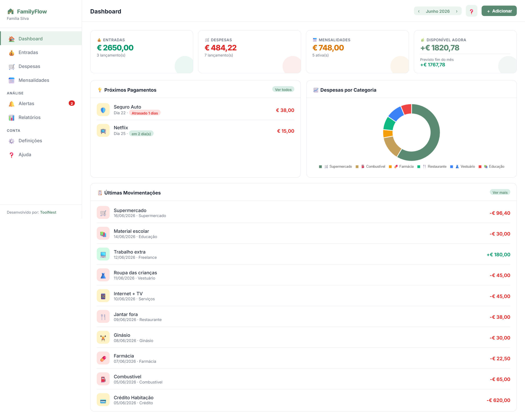The width and height of the screenshot is (525, 420).
Task: Click the Adicionar button
Action: pyautogui.click(x=499, y=11)
